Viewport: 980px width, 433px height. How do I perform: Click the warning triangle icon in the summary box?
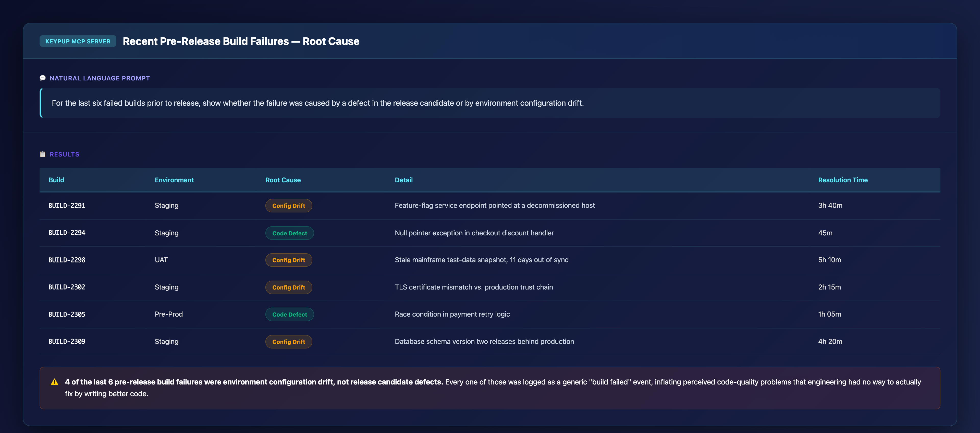click(x=54, y=382)
